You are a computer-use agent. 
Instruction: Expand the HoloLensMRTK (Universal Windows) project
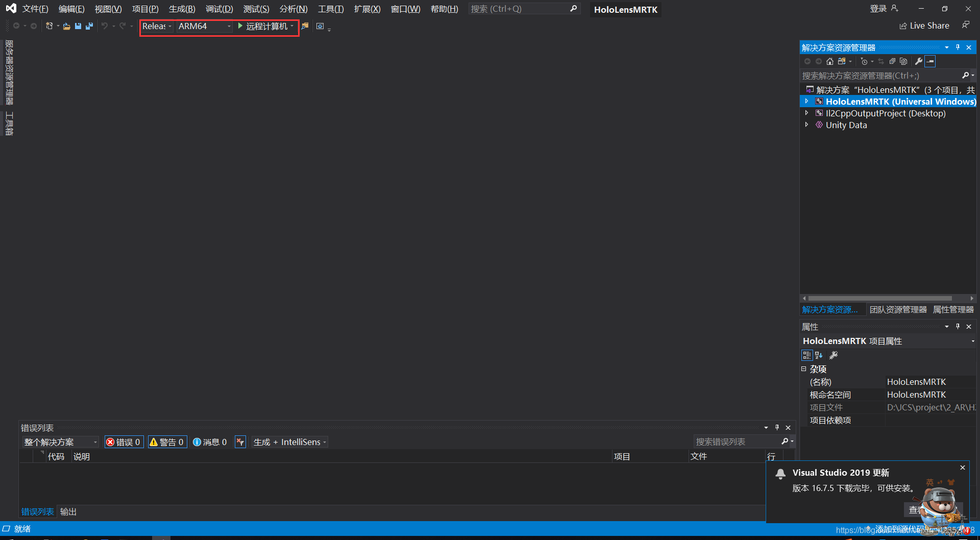806,102
